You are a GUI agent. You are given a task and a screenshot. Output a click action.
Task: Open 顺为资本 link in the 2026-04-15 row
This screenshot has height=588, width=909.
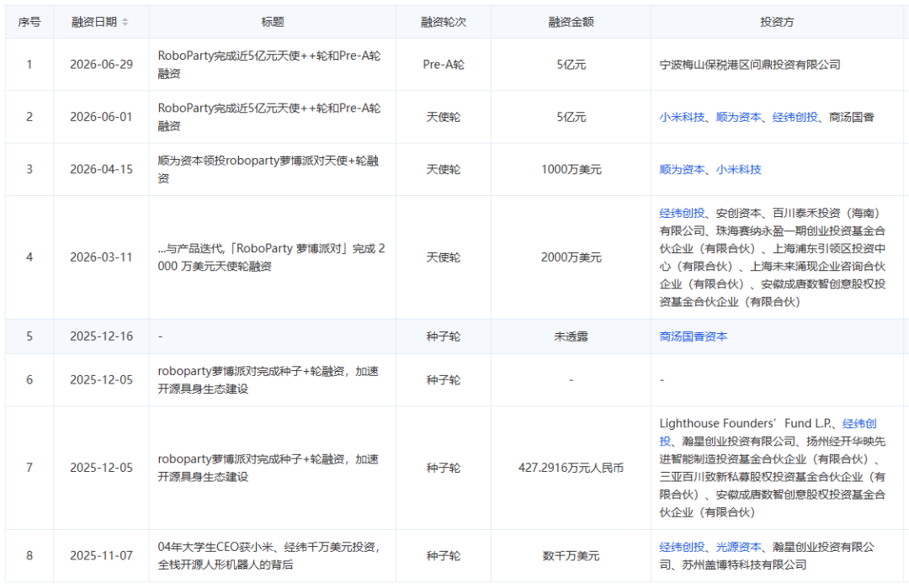point(682,170)
